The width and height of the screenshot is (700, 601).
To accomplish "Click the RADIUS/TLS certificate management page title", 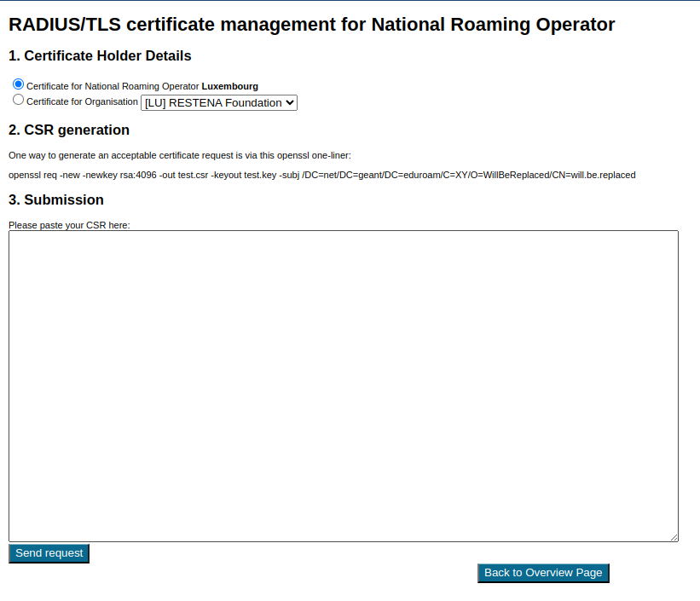I will click(x=311, y=24).
